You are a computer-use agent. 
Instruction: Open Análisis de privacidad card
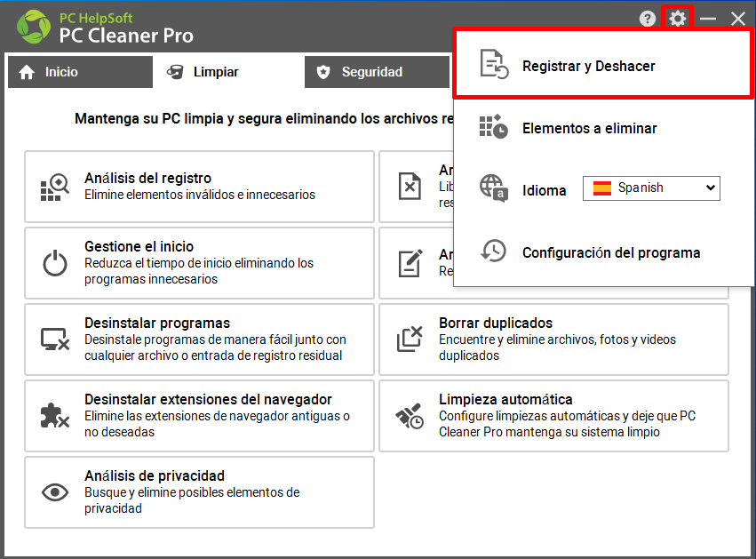coord(199,492)
